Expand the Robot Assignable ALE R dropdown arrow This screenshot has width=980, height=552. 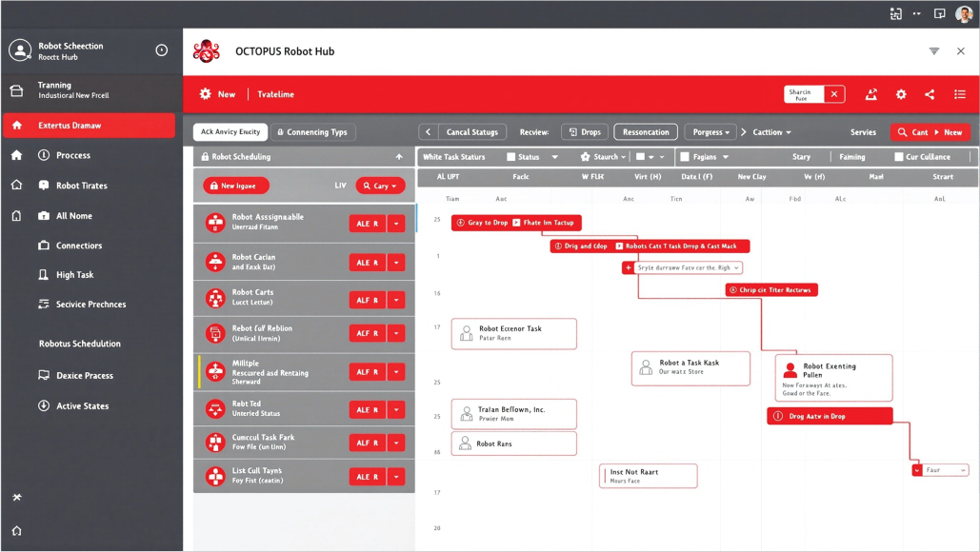click(x=396, y=224)
